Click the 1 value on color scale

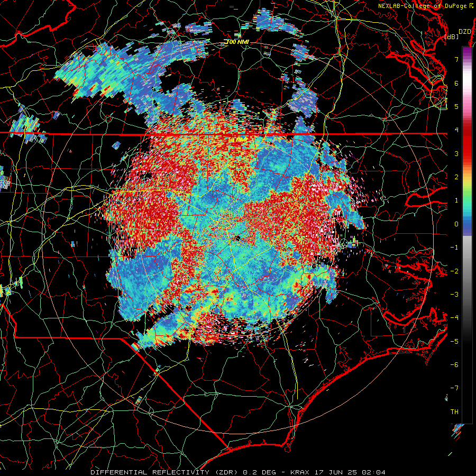point(456,200)
